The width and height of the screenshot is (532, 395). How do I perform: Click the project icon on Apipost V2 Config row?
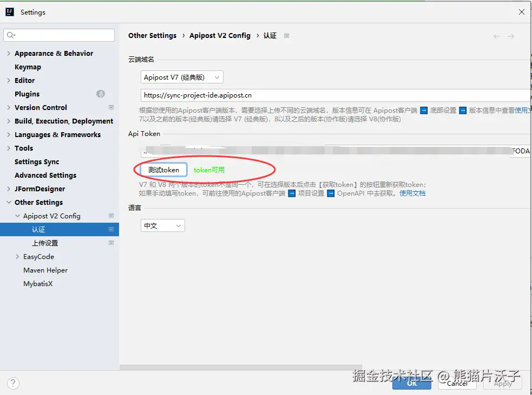[x=111, y=216]
